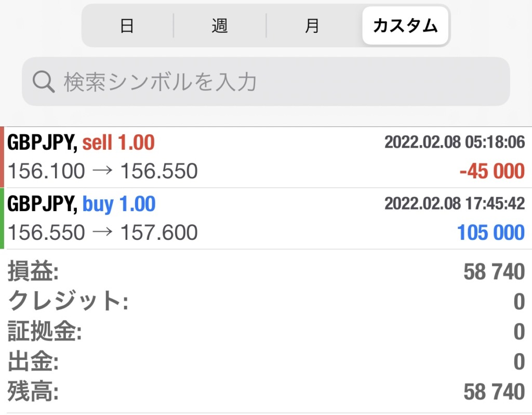Tap the 残高 balance summary row

tap(266, 391)
